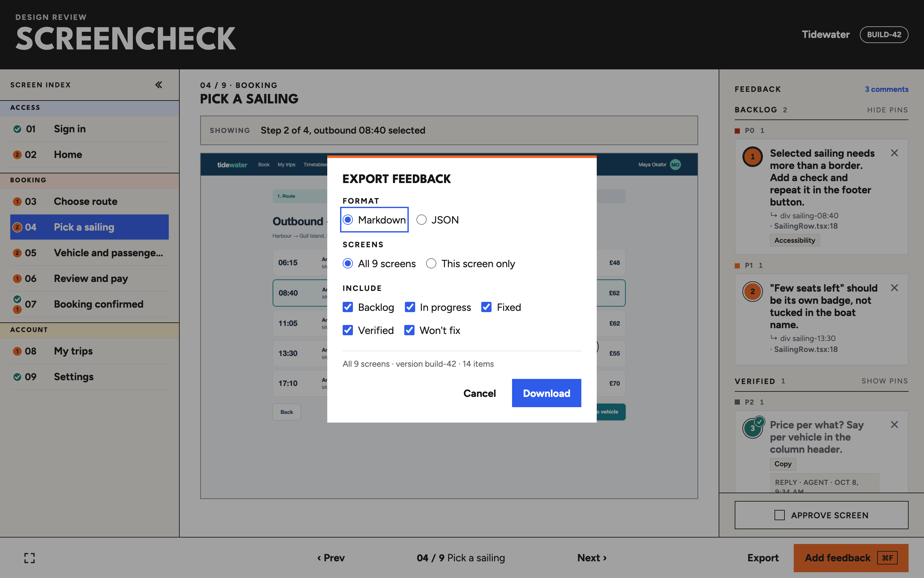Open screen 07 Booking confirmed
Viewport: 924px width, 578px height.
point(89,304)
